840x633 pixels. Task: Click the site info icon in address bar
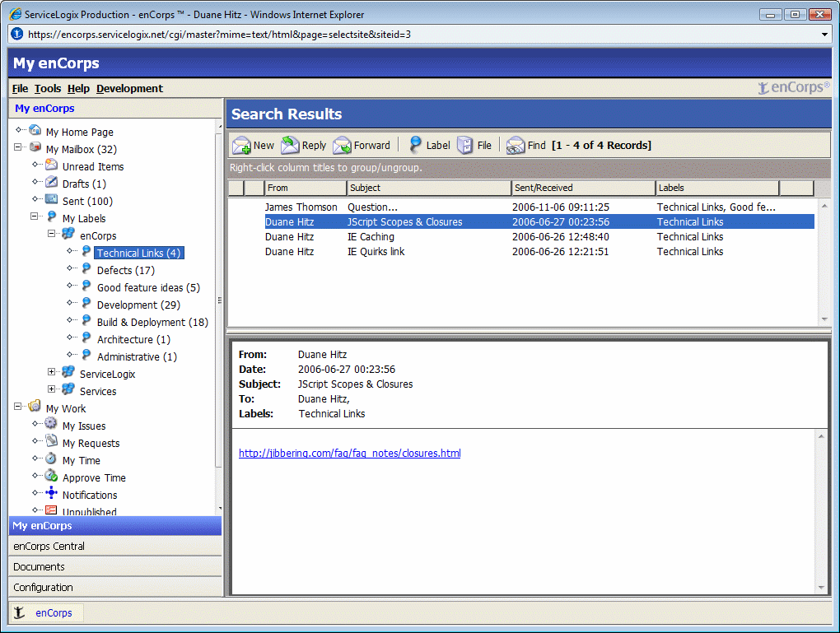[x=17, y=35]
